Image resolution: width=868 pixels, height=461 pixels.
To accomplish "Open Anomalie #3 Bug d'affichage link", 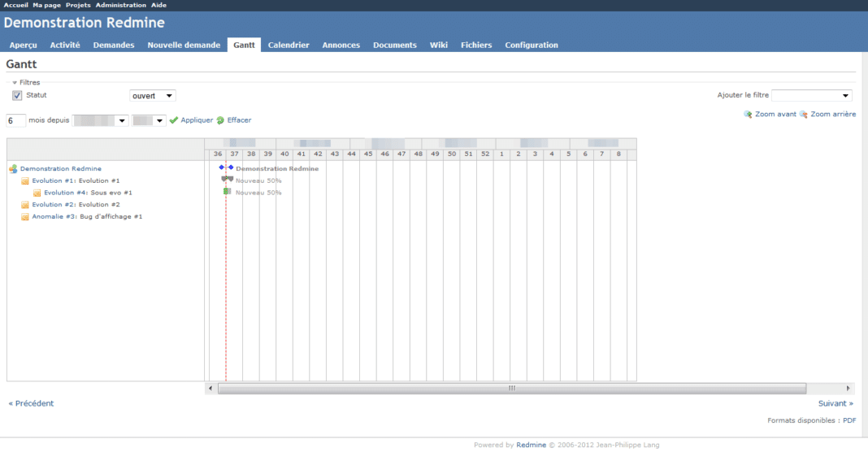I will [54, 216].
